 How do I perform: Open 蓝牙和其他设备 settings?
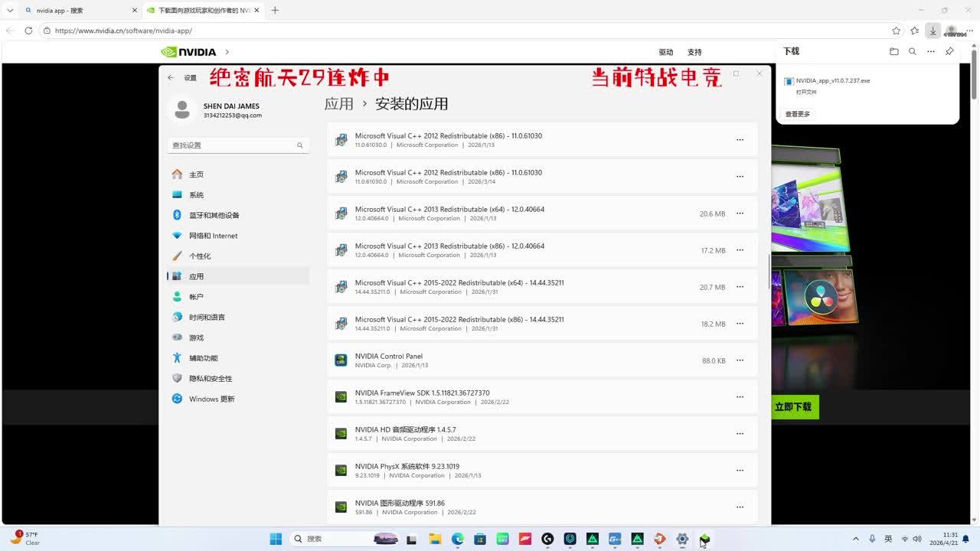pyautogui.click(x=238, y=215)
